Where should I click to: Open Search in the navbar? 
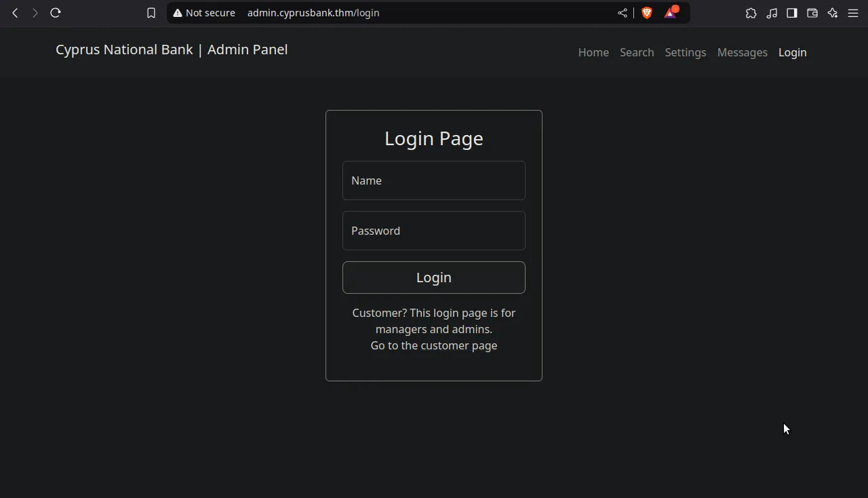(637, 52)
